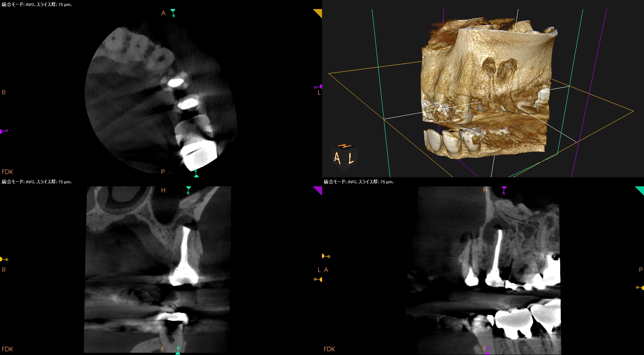644x355 pixels.
Task: Select the left yellow handle in sagittal view
Action: coord(326,256)
